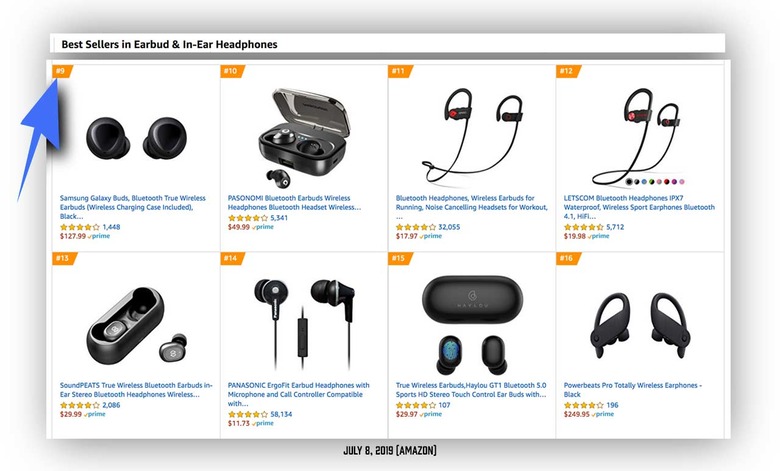
Task: Click the LETSCOM headphones product image
Action: click(x=636, y=137)
